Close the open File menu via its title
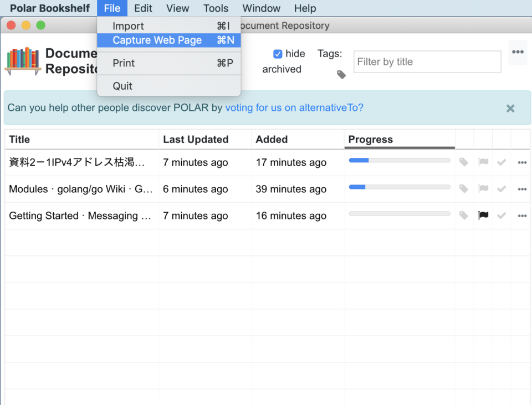 tap(112, 8)
